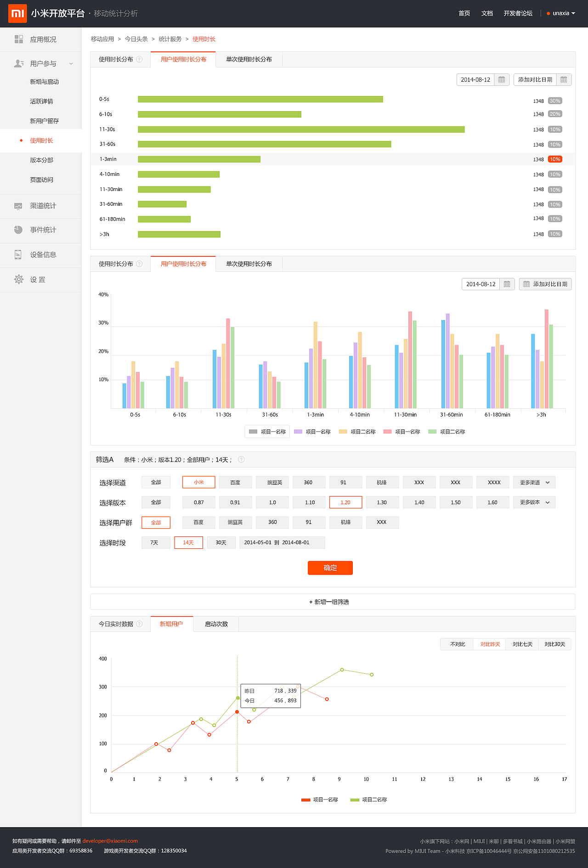Select 14天 time period
Viewport: 588px width, 868px height.
188,543
